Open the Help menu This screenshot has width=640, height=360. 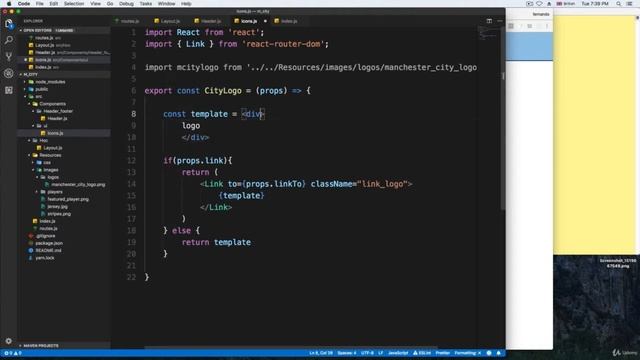pos(186,4)
